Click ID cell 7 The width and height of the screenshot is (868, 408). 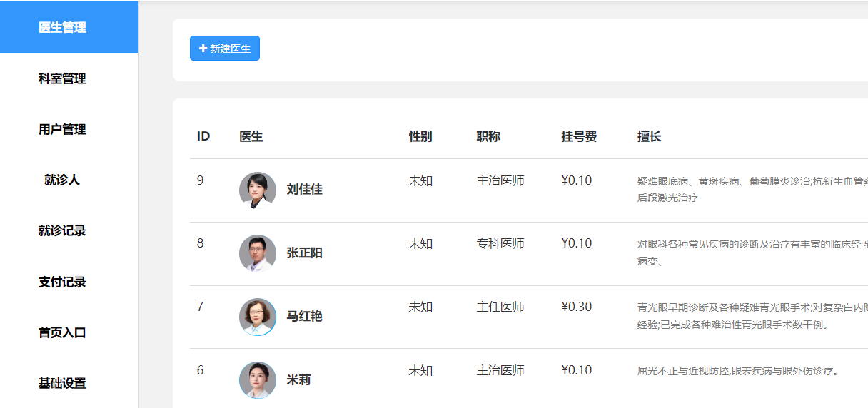click(x=201, y=307)
